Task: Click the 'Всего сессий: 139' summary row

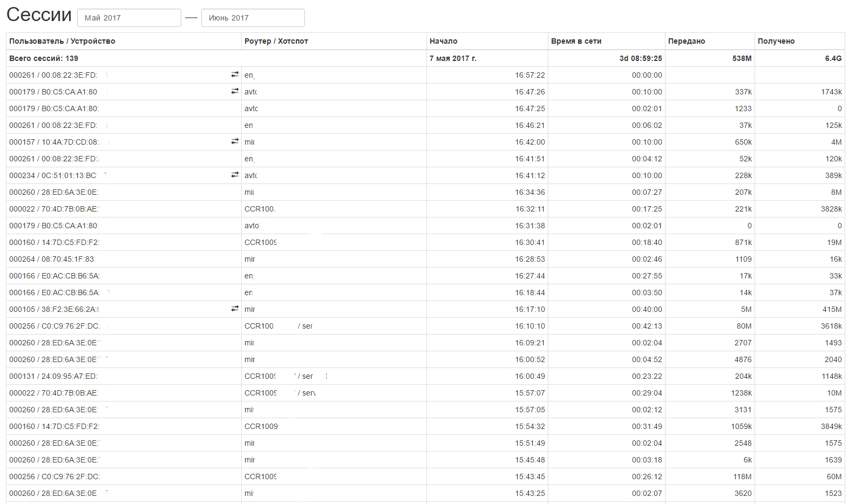Action: (x=44, y=58)
